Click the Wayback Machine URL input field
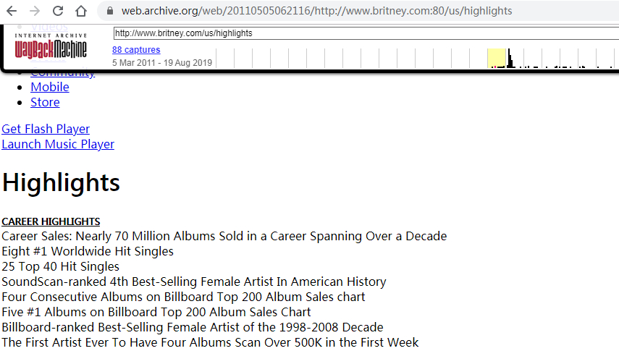 (x=366, y=33)
